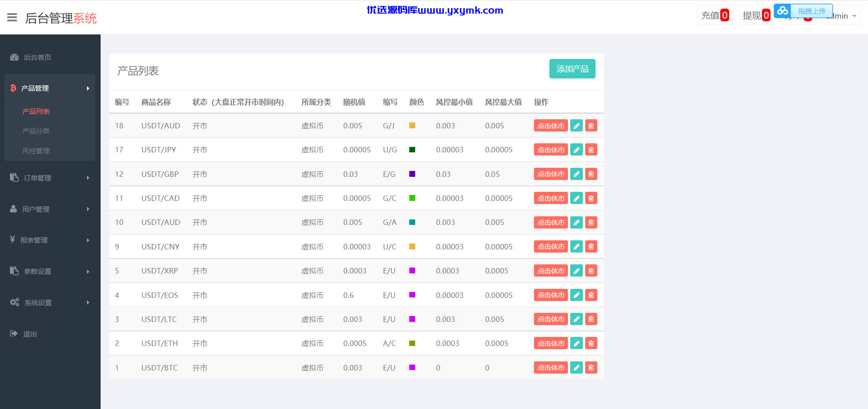Click pencil icon for product number 10

[x=576, y=222]
